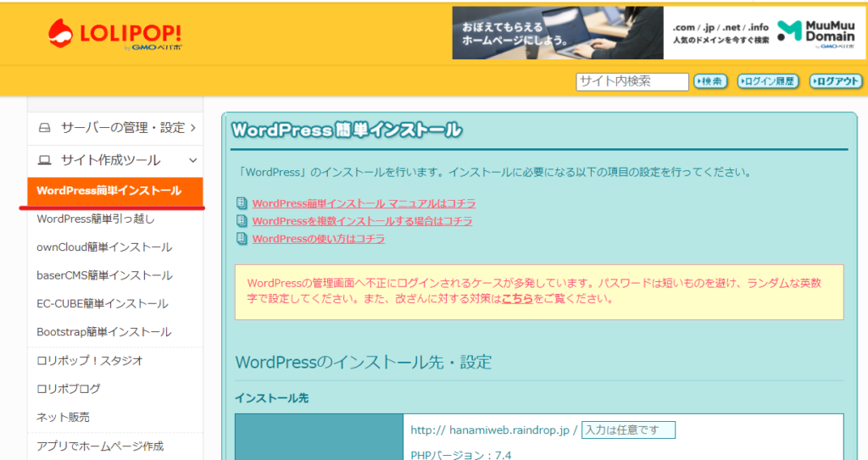
Task: Open the こちら link in warning box
Action: coord(517,299)
